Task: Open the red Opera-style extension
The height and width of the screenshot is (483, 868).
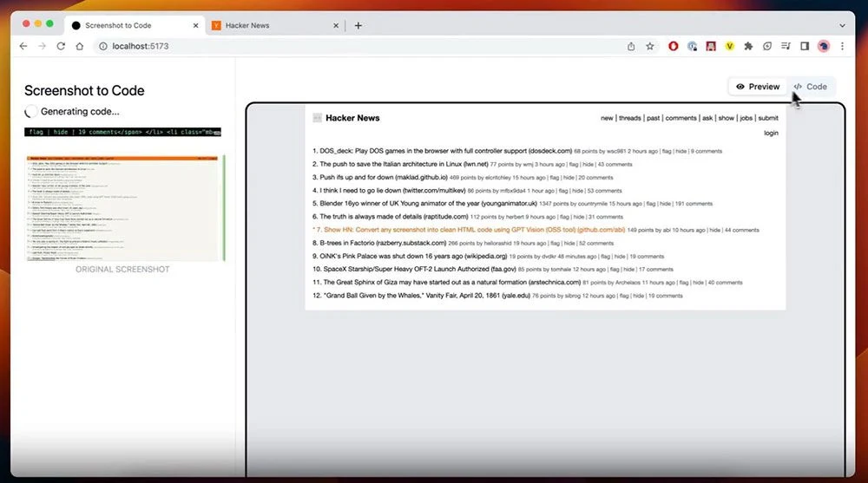Action: [x=674, y=47]
